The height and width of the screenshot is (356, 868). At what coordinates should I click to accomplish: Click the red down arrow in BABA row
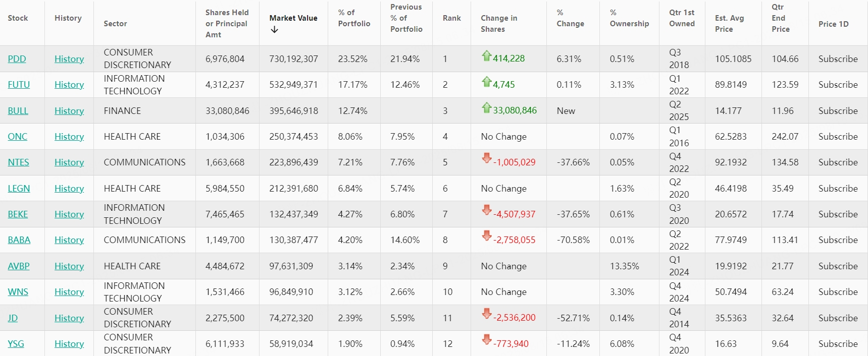[486, 236]
